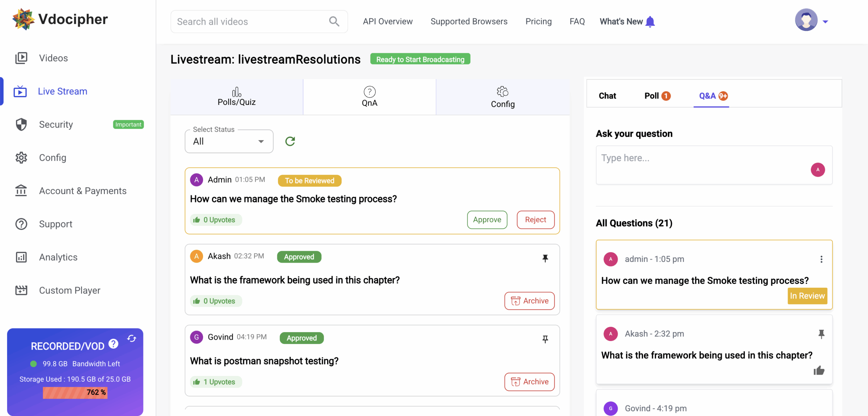Toggle pin on Akash's question in Q&A panel
Image resolution: width=868 pixels, height=416 pixels.
click(821, 334)
